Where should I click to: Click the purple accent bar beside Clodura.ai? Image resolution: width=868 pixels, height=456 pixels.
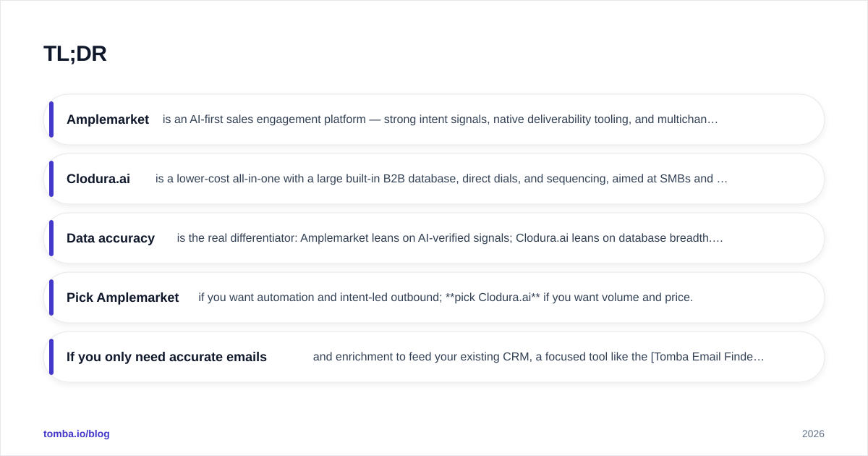pyautogui.click(x=51, y=179)
